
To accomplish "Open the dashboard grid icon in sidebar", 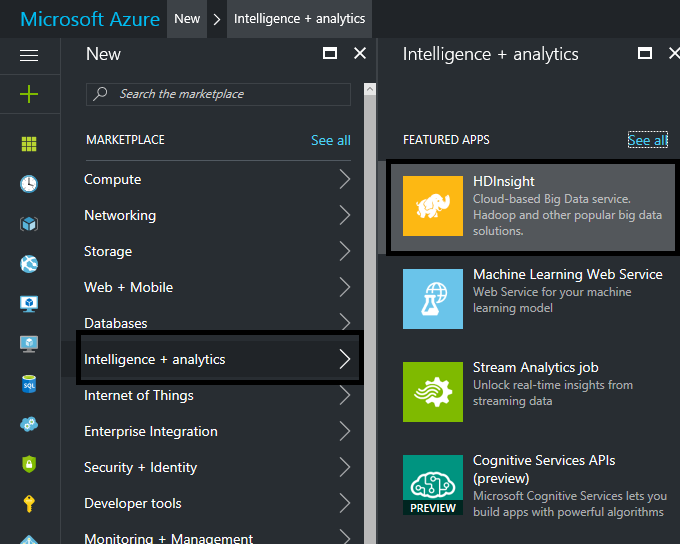I will pyautogui.click(x=29, y=144).
